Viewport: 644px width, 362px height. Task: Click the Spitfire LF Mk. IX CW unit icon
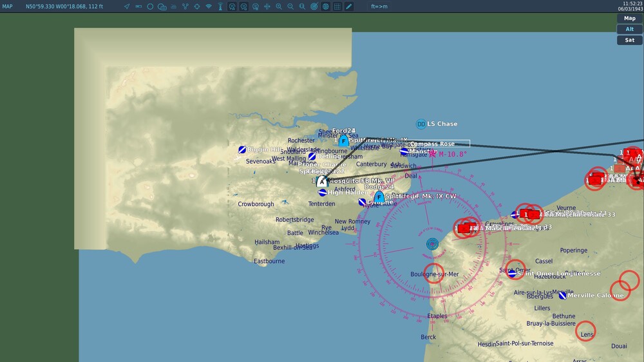point(379,197)
